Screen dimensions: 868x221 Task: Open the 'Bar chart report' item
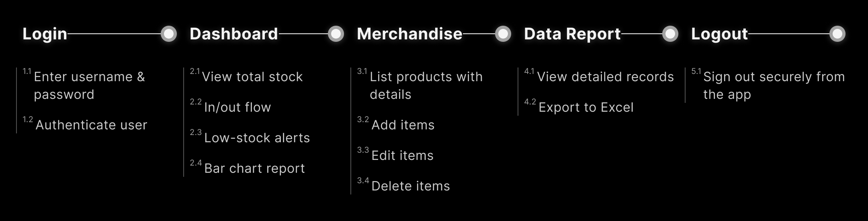click(x=254, y=168)
